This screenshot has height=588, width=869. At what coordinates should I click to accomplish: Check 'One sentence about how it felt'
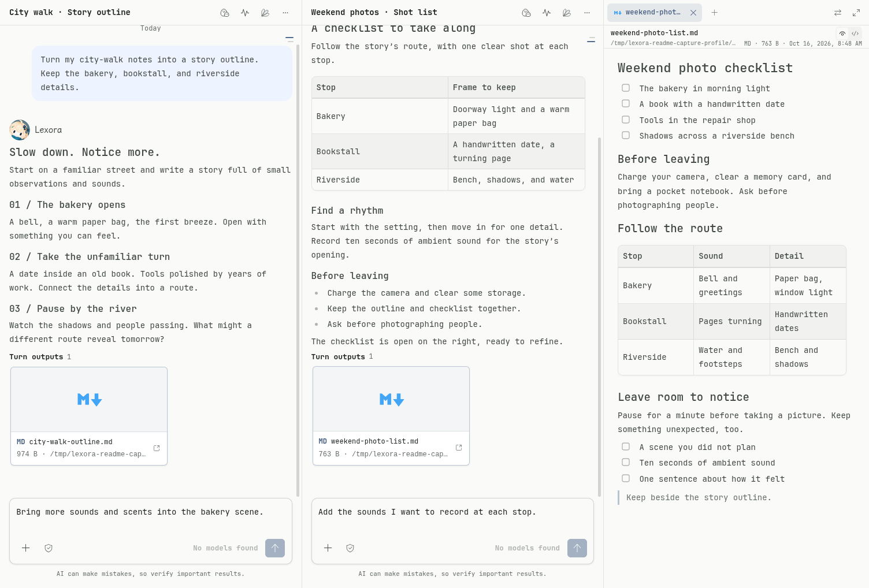coord(626,478)
